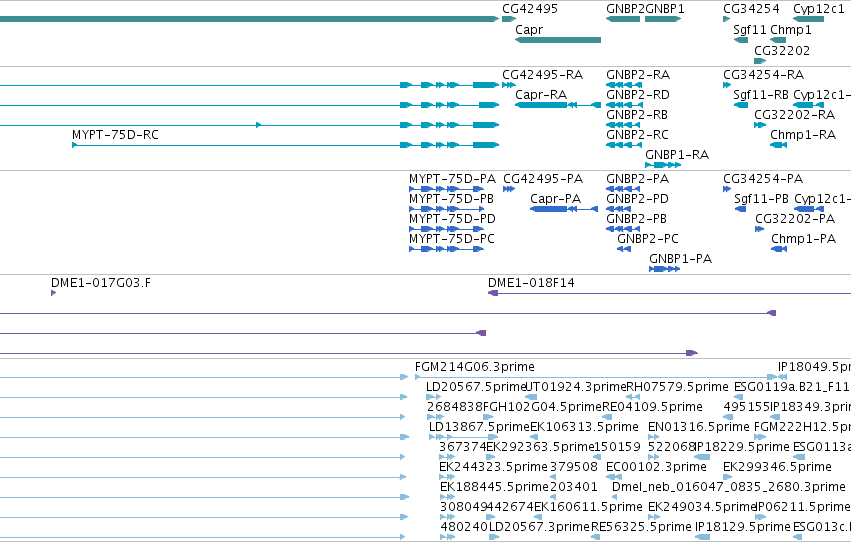Click EST EC00102.3prime

[656, 467]
